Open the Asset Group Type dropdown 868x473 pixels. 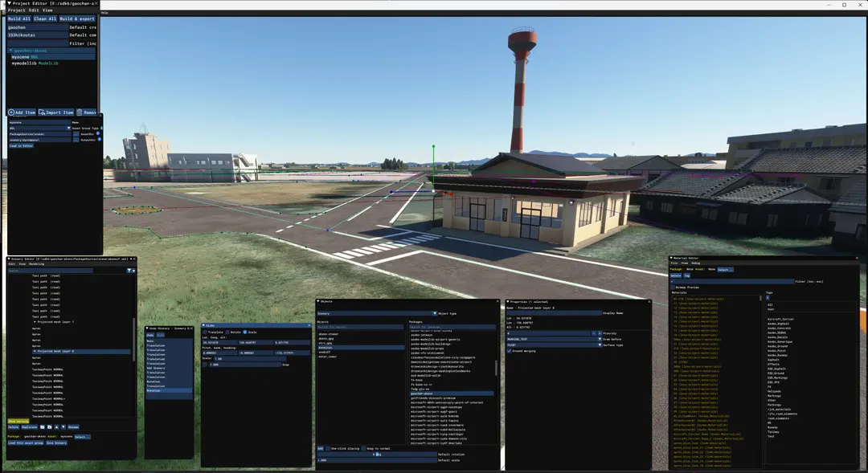[40, 128]
